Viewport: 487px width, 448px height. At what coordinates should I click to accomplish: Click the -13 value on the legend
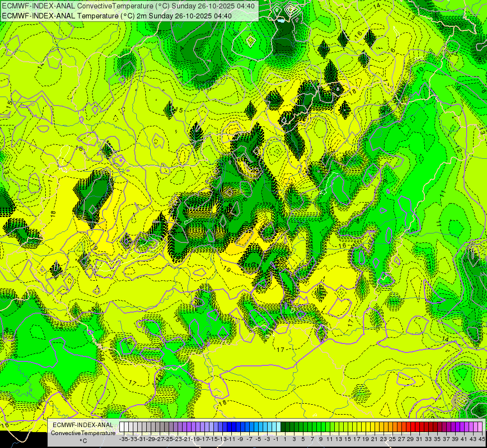click(x=223, y=439)
